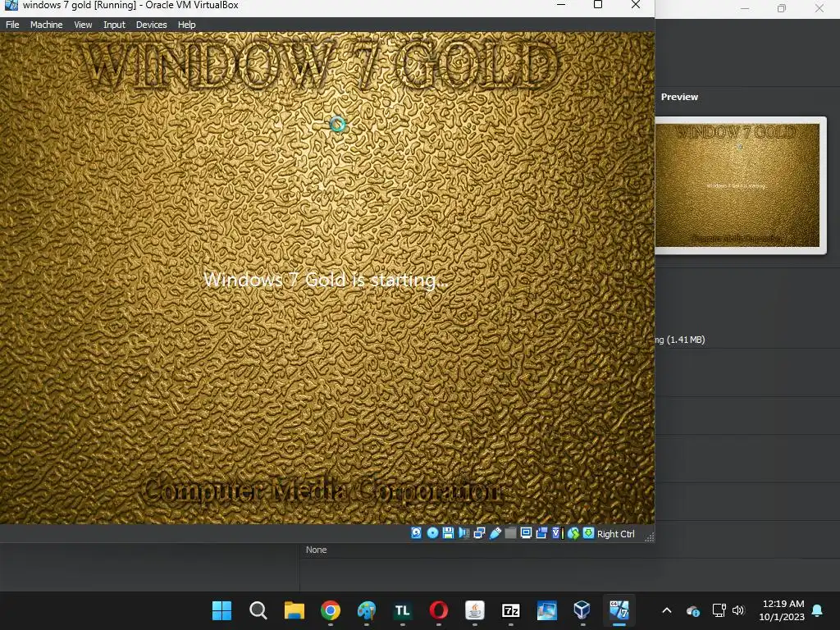Click the hard disk activity status icon
Viewport: 840px width, 630px height.
pos(416,533)
